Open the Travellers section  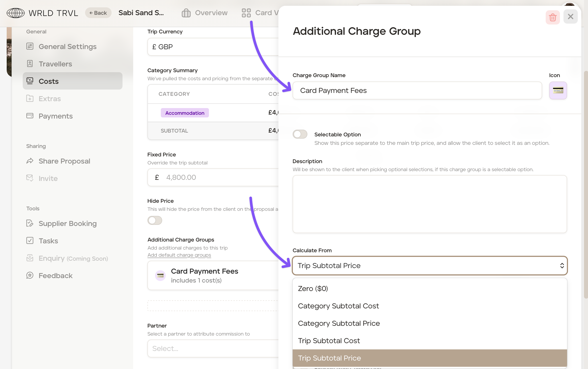(x=55, y=64)
